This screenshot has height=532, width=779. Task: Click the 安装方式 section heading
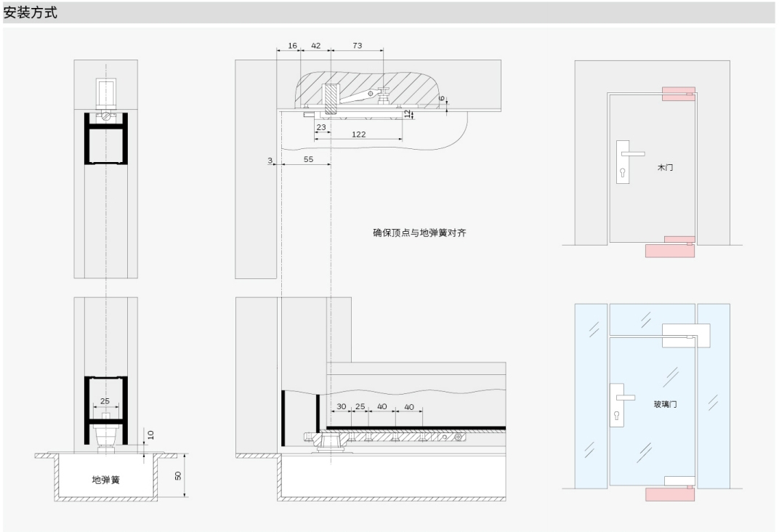coord(31,12)
